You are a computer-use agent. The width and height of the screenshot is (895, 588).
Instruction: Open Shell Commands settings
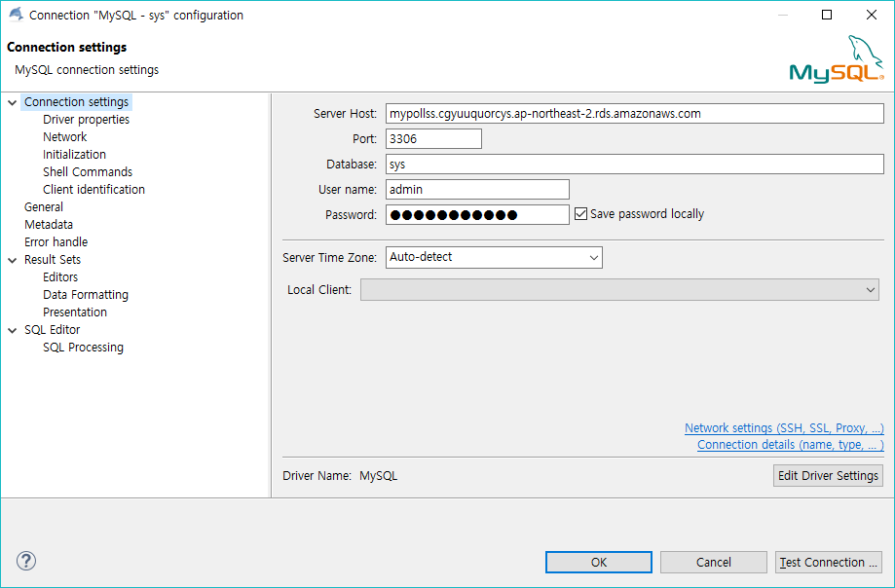[x=88, y=171]
